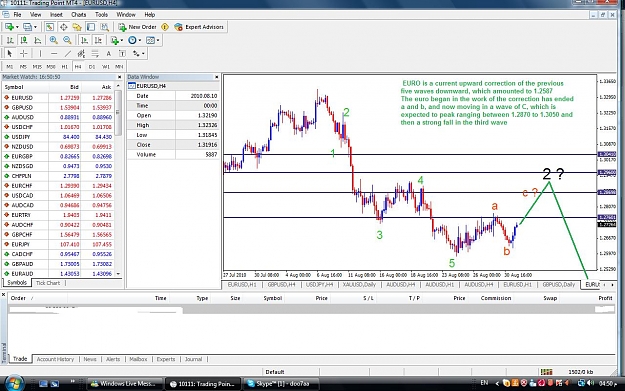The image size is (625, 391).
Task: Close the Market Watch panel
Action: pyautogui.click(x=119, y=77)
